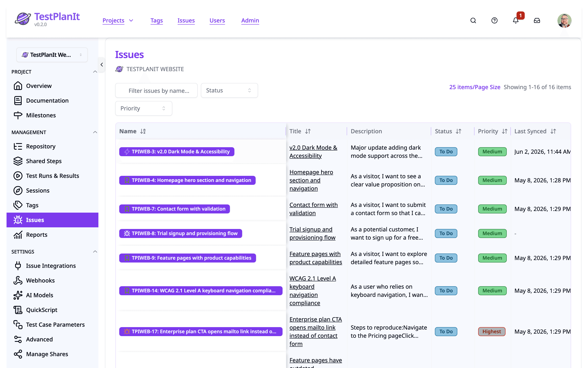Click the TestPlanIt planet logo
Screen dimensions: 588x368
[23, 19]
